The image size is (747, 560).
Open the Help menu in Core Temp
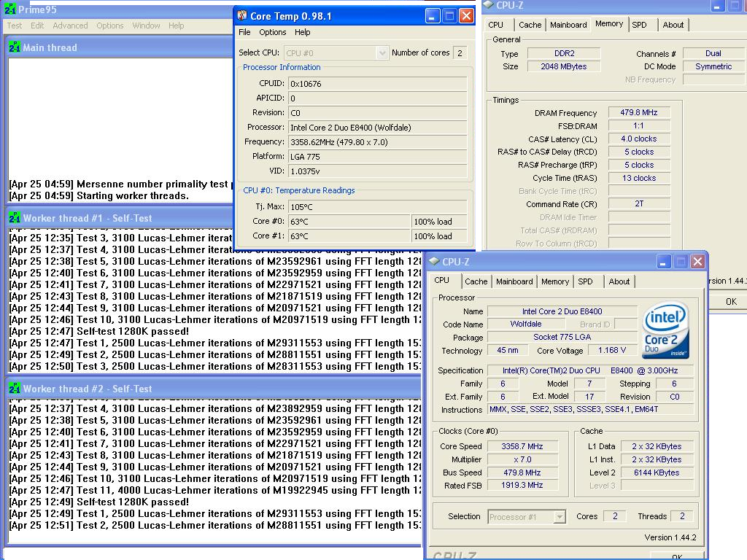pos(303,32)
